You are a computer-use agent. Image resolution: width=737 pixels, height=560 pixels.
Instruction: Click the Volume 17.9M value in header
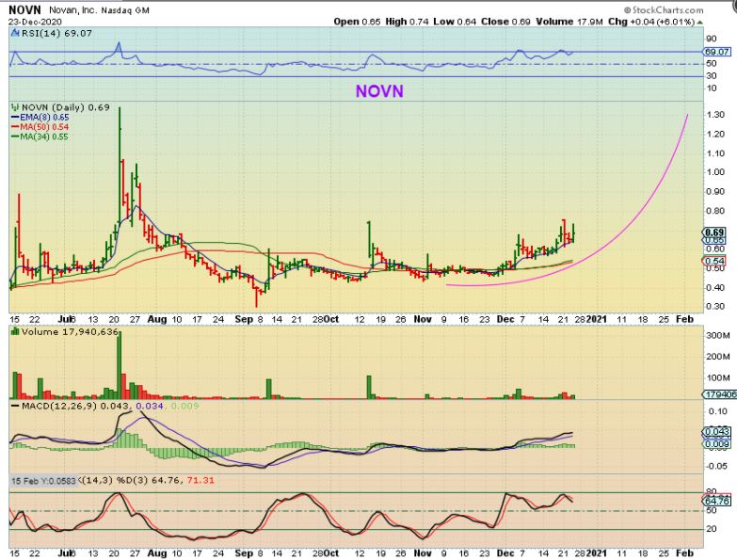tap(569, 22)
